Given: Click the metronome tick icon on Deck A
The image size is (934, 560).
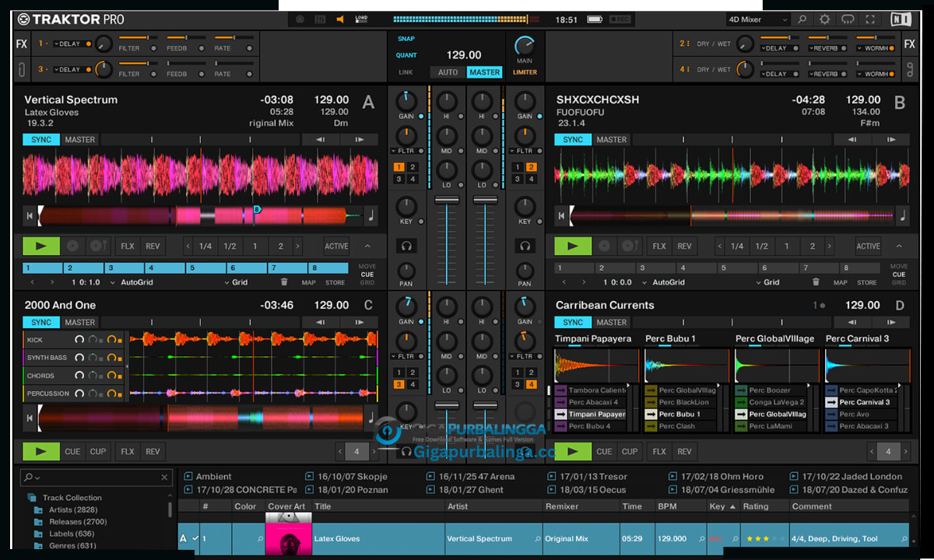Looking at the screenshot, I should (371, 216).
